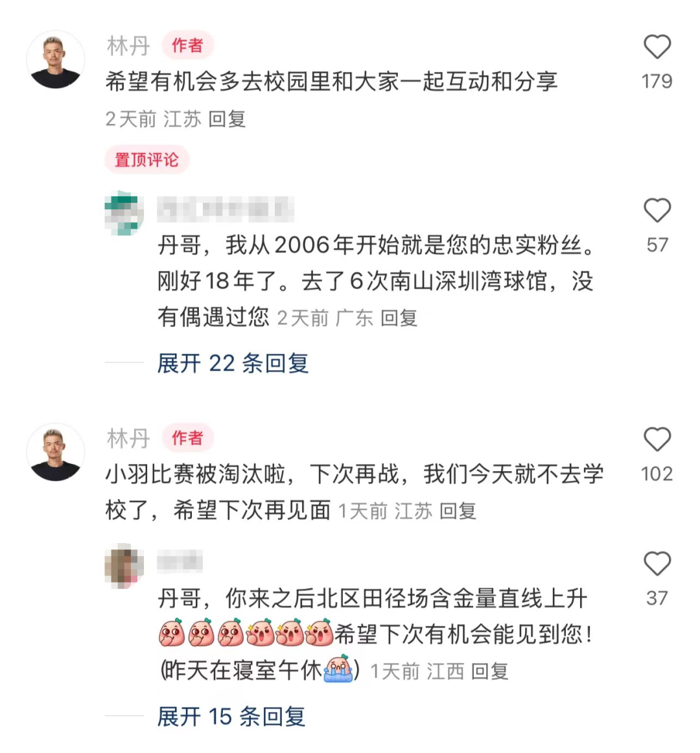
Task: Tap the 作者 badge on first comment
Action: click(187, 45)
